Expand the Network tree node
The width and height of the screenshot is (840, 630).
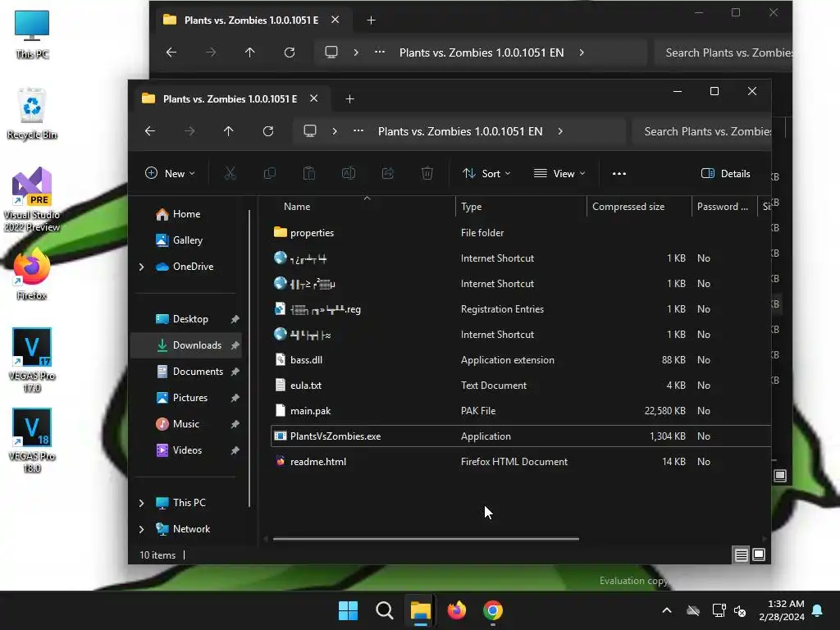pyautogui.click(x=141, y=529)
